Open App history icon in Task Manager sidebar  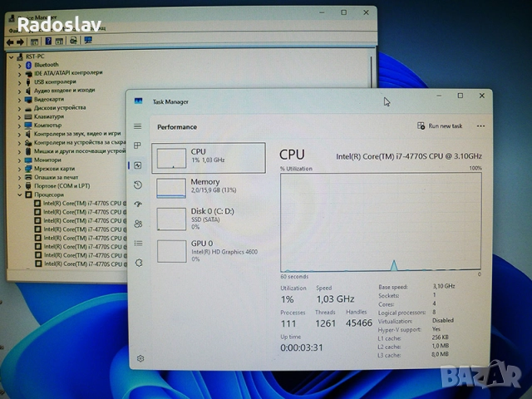coord(138,185)
